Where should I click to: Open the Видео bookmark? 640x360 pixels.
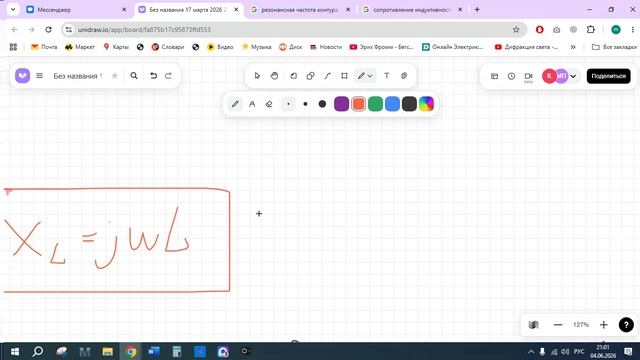(x=220, y=47)
